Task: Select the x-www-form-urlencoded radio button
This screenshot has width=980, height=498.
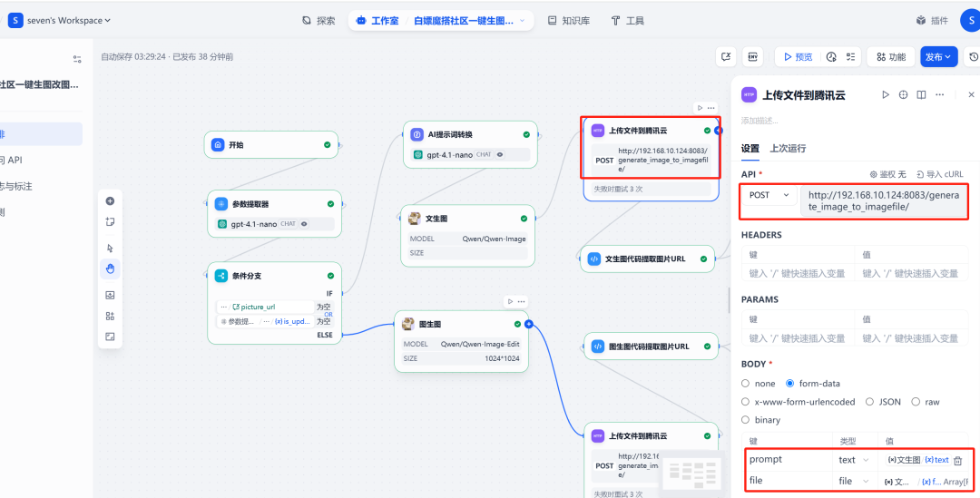Action: [x=745, y=402]
